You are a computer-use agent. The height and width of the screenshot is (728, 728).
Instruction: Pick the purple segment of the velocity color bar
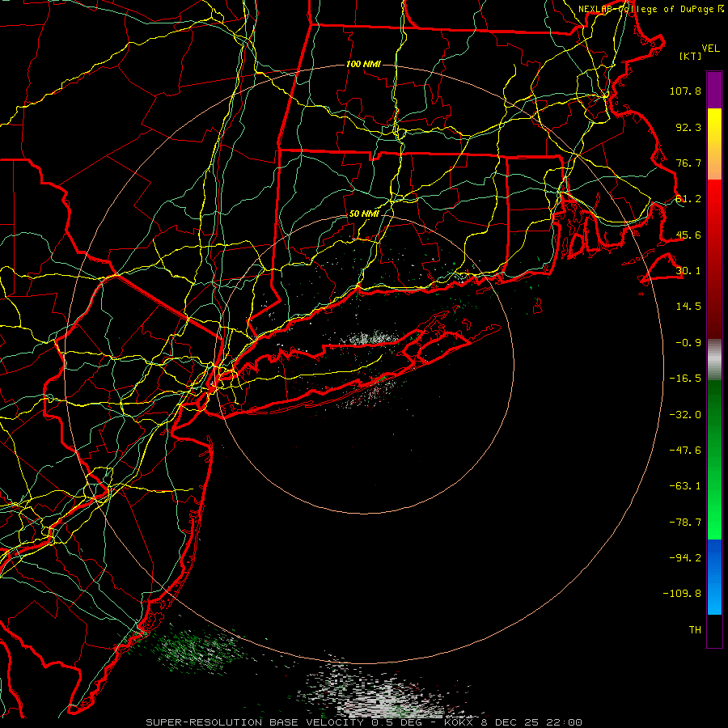coord(714,90)
